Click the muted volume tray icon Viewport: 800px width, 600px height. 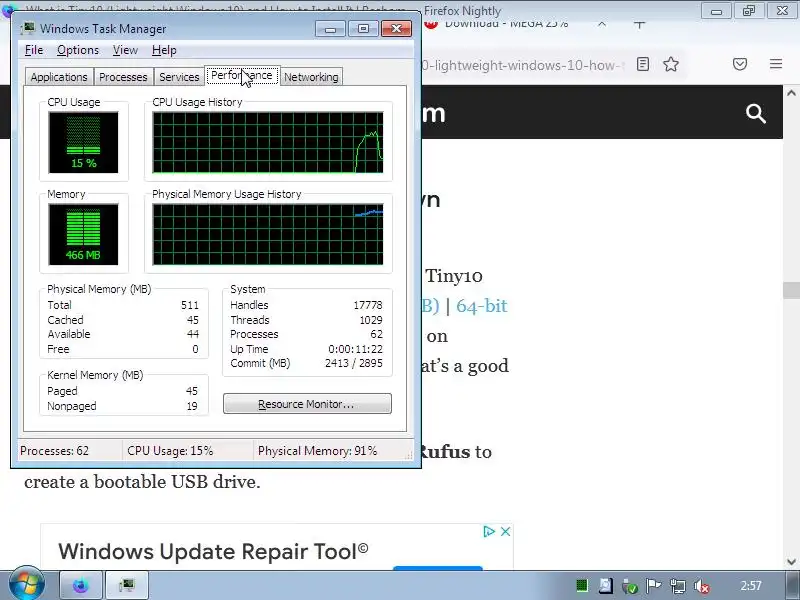[x=702, y=586]
